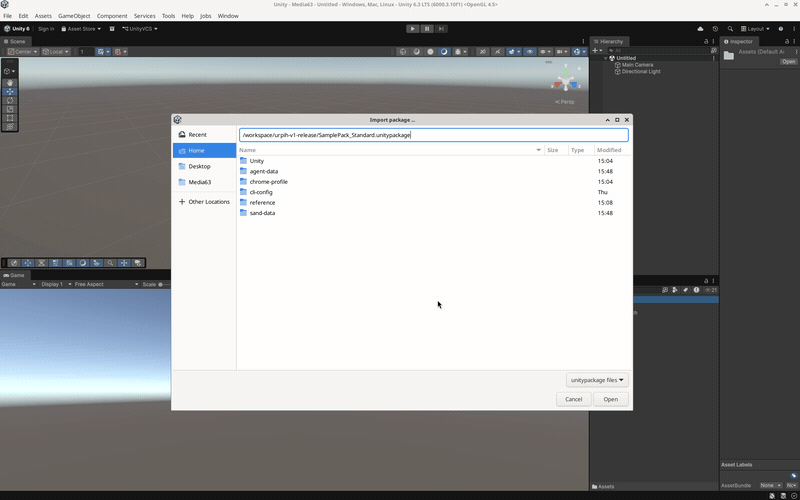
Task: Open the help question-mark icon
Action: pyautogui.click(x=781, y=29)
